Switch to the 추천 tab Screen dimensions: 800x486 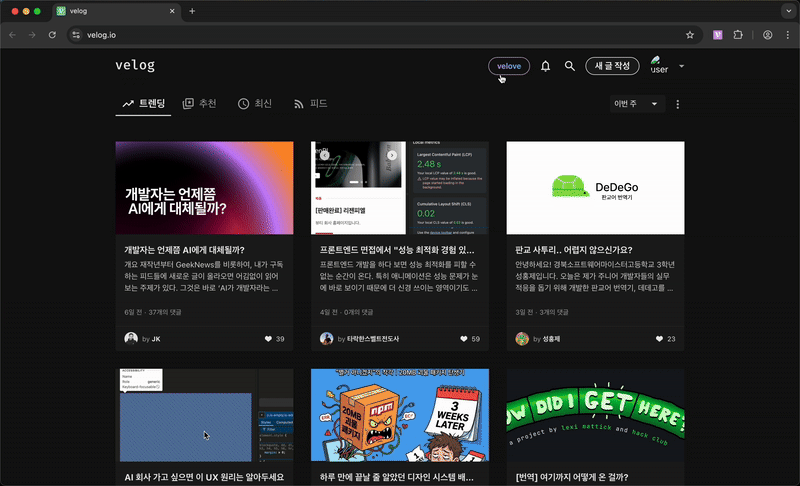(x=199, y=104)
